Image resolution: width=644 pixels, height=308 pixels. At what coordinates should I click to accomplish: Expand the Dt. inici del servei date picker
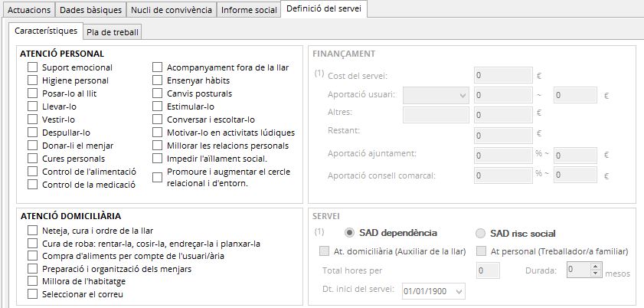[x=459, y=291]
